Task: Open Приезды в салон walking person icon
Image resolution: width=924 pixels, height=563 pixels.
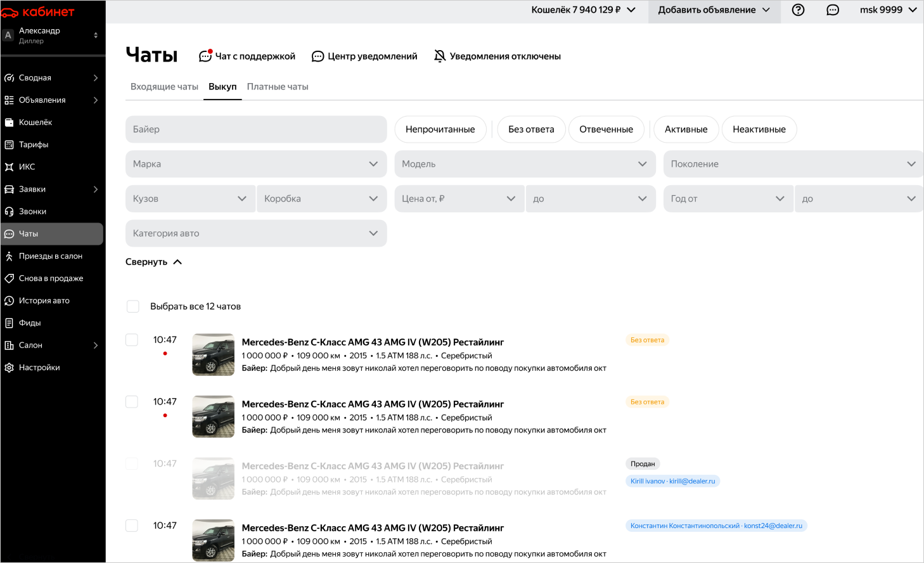Action: click(x=9, y=256)
